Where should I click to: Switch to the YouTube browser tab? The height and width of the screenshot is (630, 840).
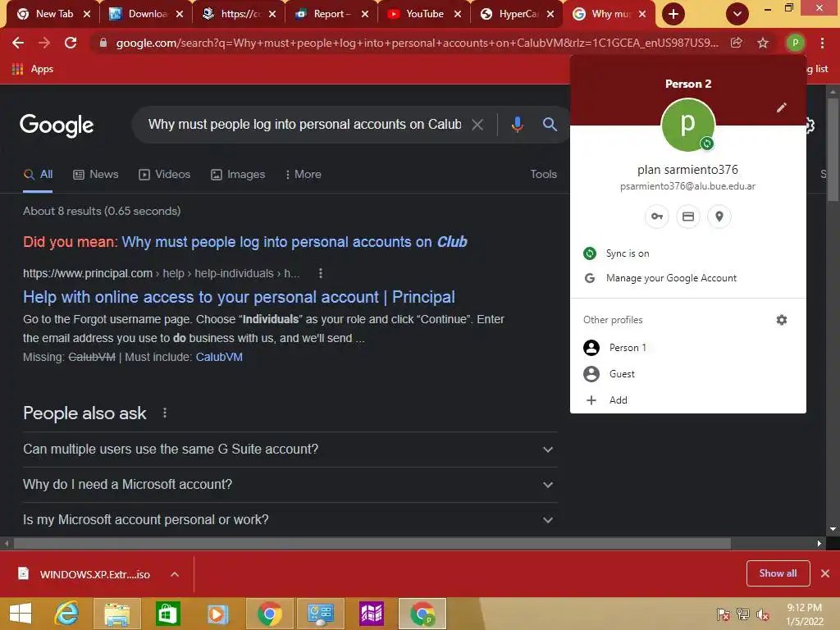tap(424, 14)
